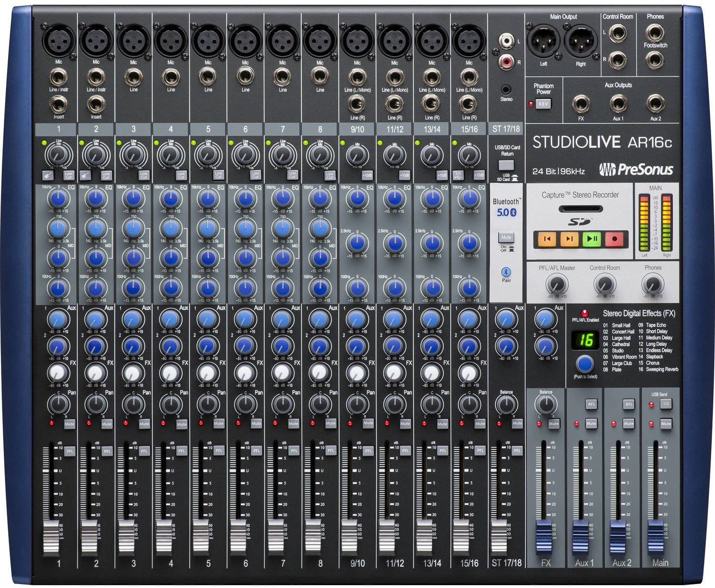Enable PFL on channel 5
Image resolution: width=715 pixels, height=588 pixels.
click(x=219, y=450)
